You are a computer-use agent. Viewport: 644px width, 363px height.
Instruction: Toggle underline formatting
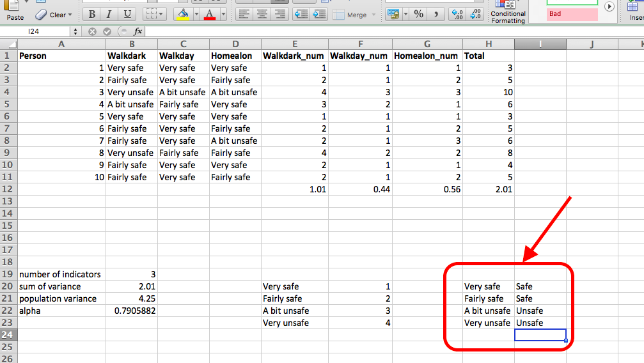point(127,14)
